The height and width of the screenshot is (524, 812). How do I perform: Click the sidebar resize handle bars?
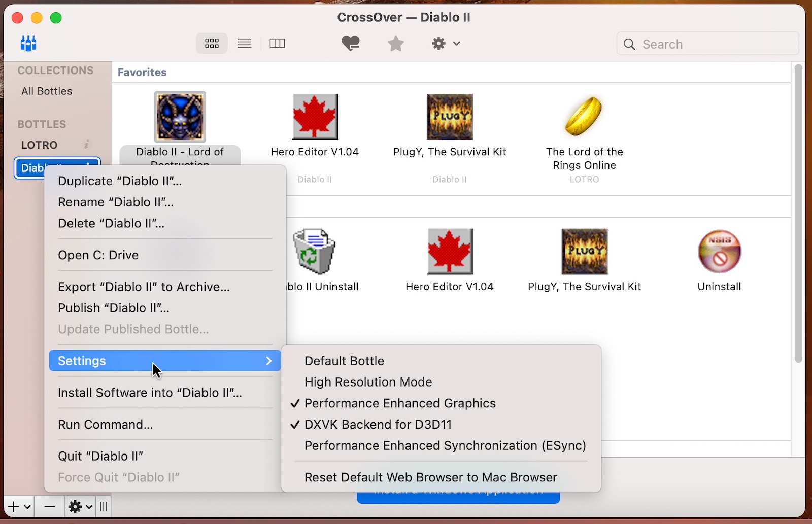pyautogui.click(x=104, y=507)
